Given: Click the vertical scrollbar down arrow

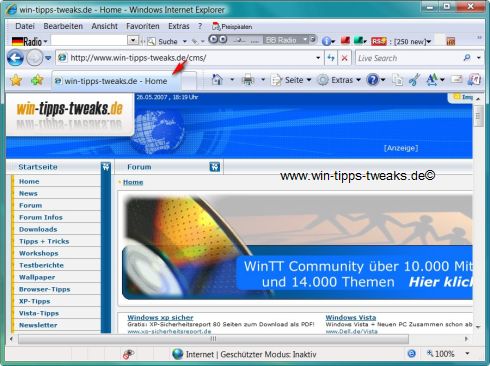Looking at the screenshot, I should click(478, 327).
